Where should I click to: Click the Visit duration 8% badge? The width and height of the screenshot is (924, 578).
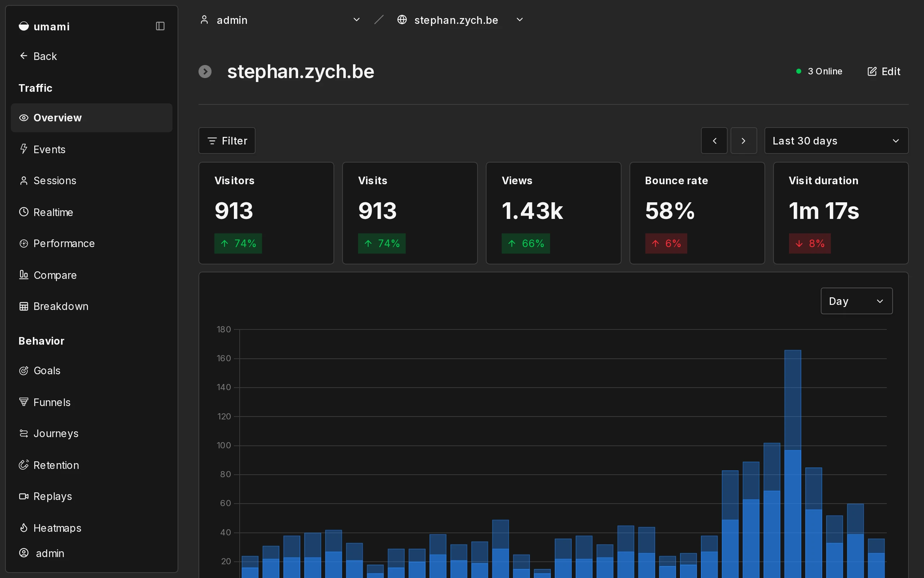pos(810,243)
